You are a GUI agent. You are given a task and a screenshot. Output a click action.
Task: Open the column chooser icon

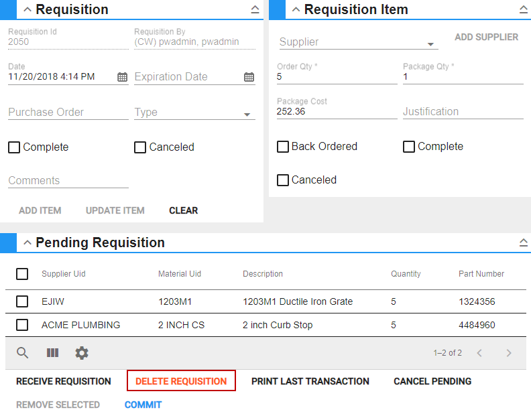52,353
